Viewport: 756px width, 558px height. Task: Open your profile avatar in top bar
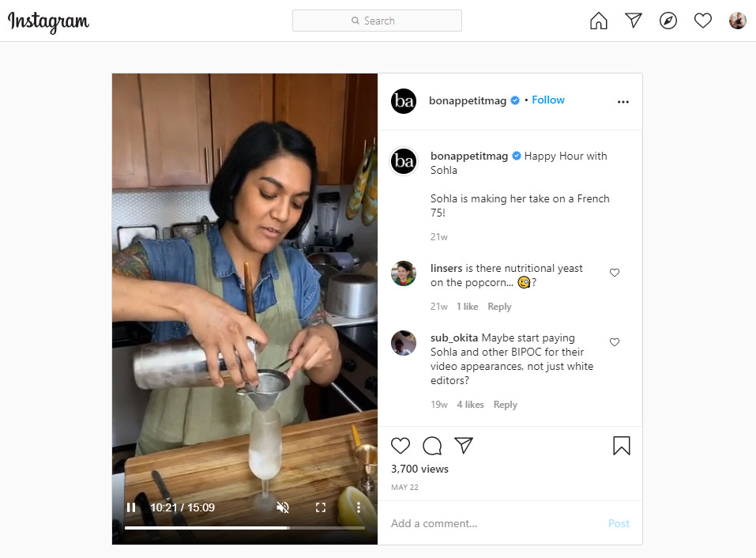(x=737, y=21)
